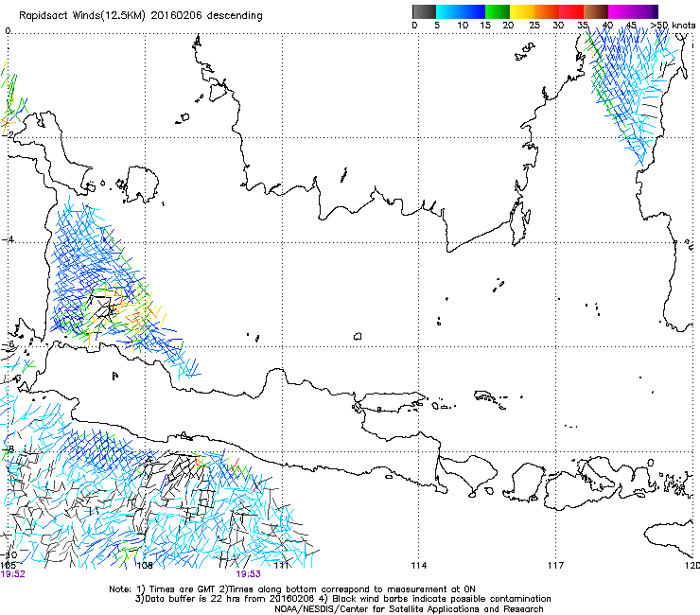Click the title "Rapidsact Winds(12.5KM) 20160206 descending"
700x615 pixels.
pos(141,15)
